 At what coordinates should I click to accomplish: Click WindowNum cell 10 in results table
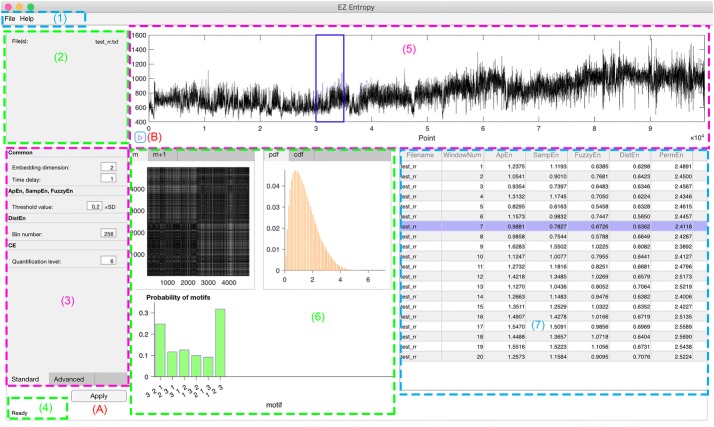pyautogui.click(x=462, y=256)
